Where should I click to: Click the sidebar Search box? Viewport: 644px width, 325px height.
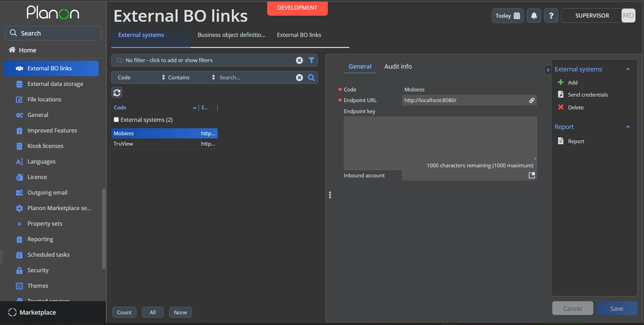pyautogui.click(x=53, y=33)
